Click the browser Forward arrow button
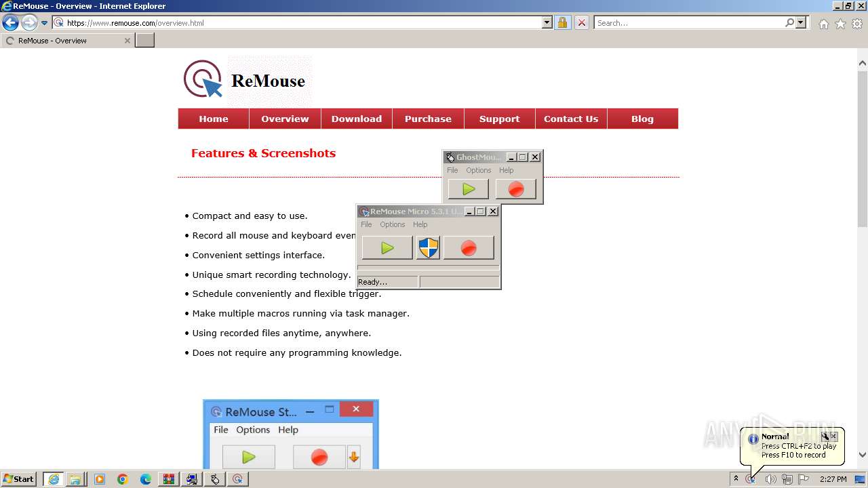Image resolution: width=868 pixels, height=488 pixels. tap(28, 22)
